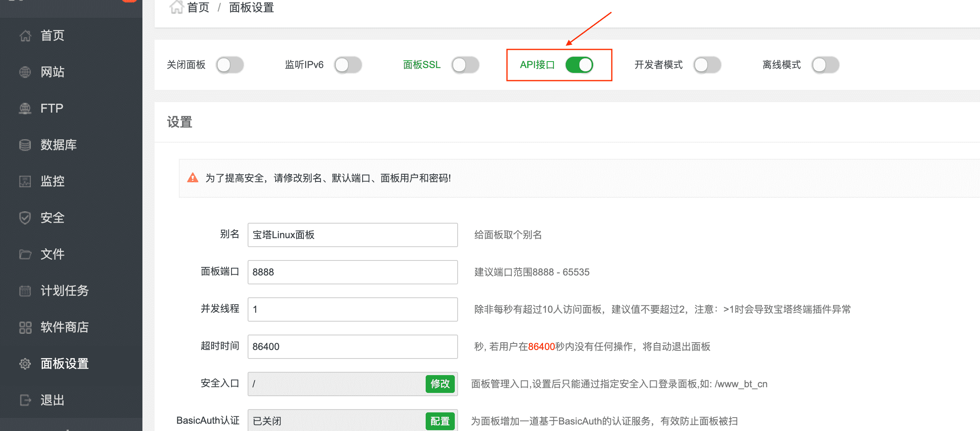
Task: Click the 超时时间 input field
Action: (353, 347)
